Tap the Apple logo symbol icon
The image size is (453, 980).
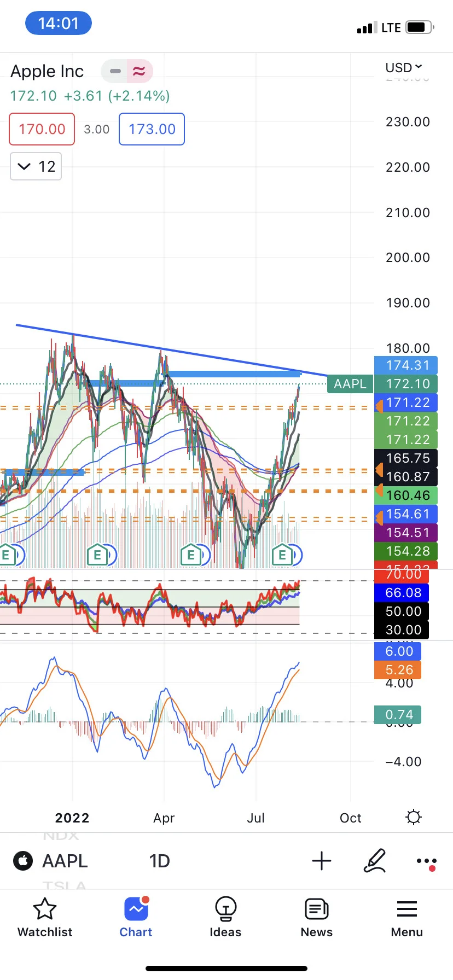[x=23, y=861]
